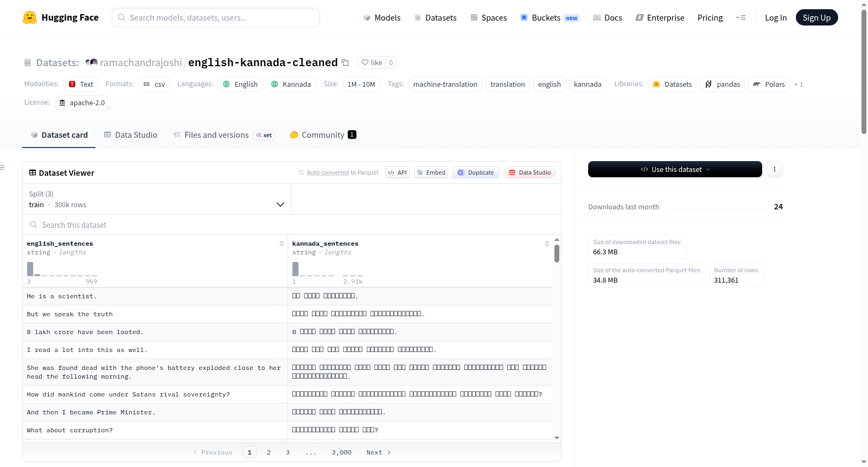Click the Sign Up button

coord(816,17)
